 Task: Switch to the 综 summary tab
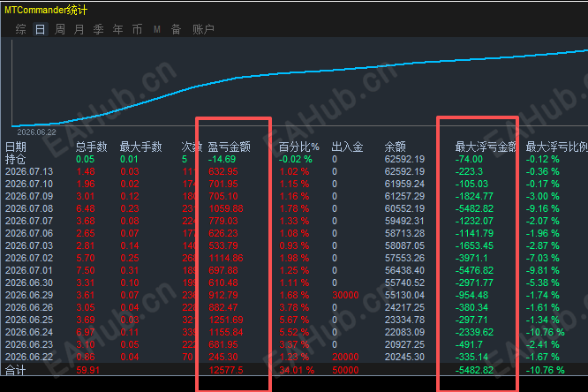[20, 29]
